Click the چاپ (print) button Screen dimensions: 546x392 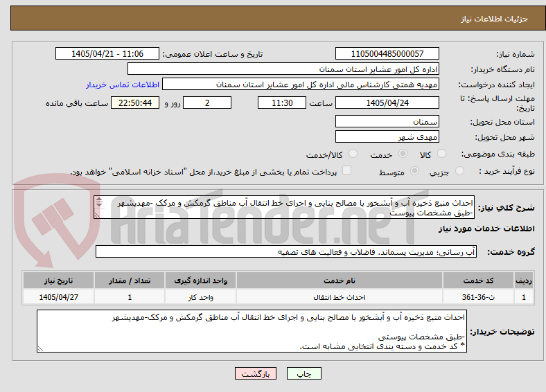(x=303, y=373)
